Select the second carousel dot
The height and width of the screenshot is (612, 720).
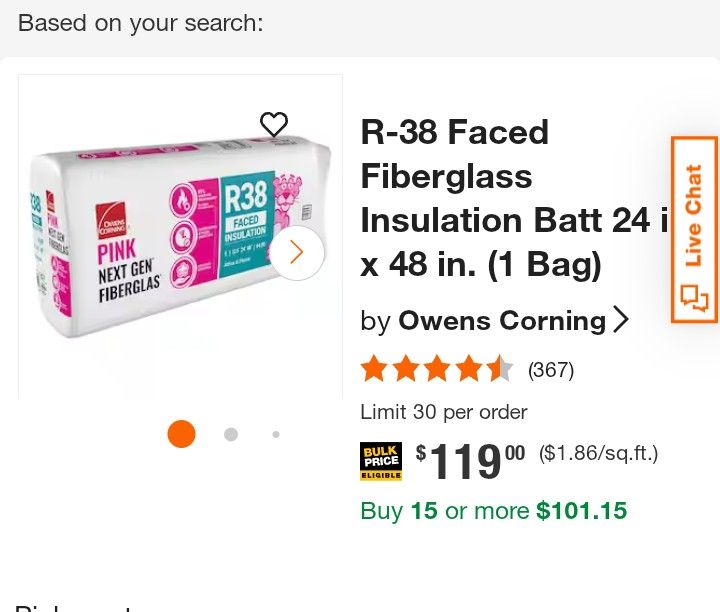coord(231,434)
